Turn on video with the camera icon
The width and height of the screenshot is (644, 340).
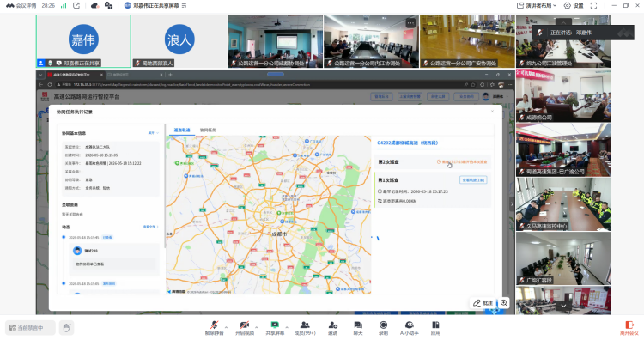point(245,325)
